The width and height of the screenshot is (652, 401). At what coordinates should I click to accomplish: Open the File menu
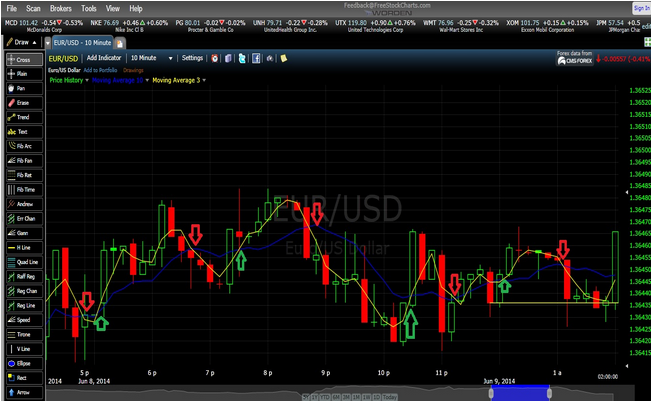pos(12,8)
